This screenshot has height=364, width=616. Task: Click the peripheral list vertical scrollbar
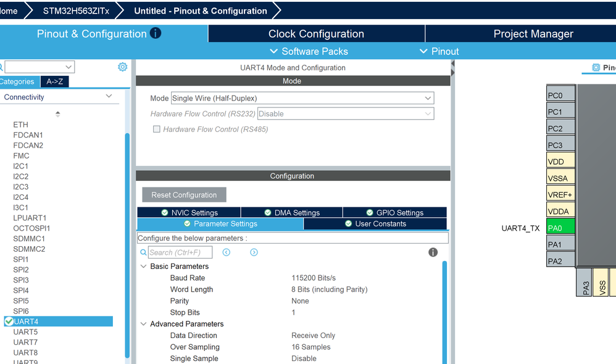pos(127,246)
